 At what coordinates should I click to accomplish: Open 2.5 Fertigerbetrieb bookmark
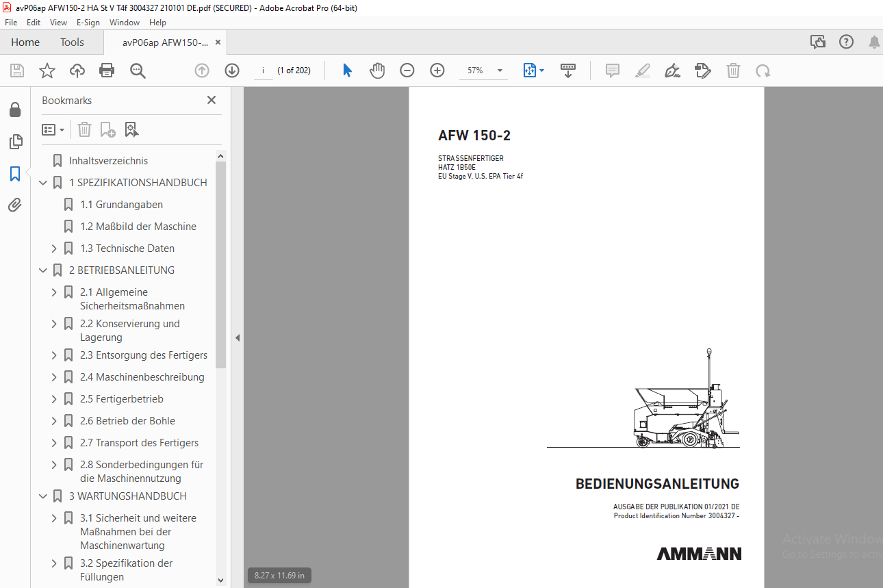coord(122,399)
